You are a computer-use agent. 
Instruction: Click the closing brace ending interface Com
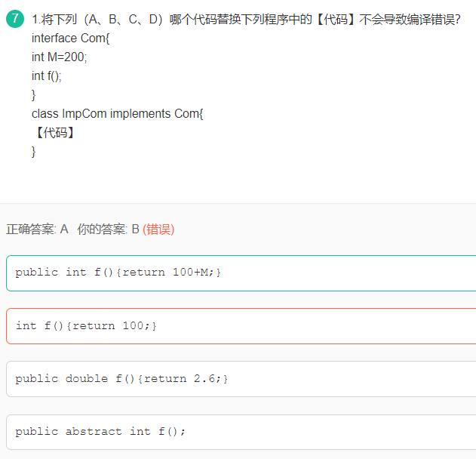(34, 95)
